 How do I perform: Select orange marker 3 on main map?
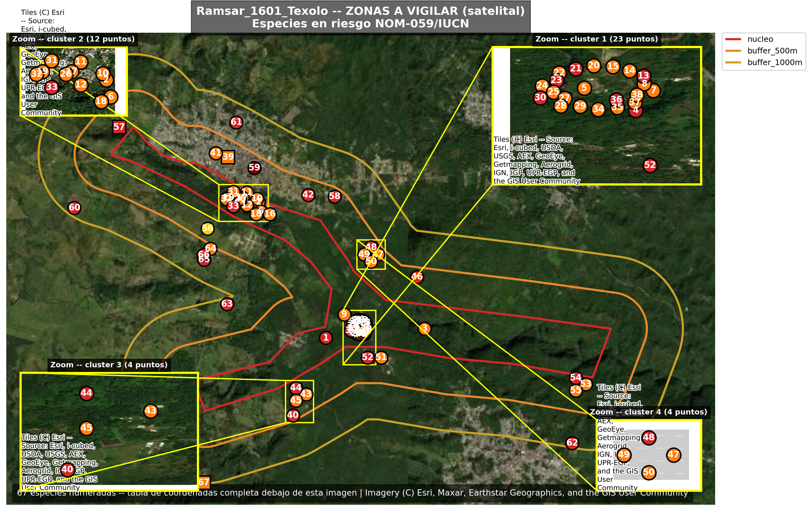click(x=425, y=329)
